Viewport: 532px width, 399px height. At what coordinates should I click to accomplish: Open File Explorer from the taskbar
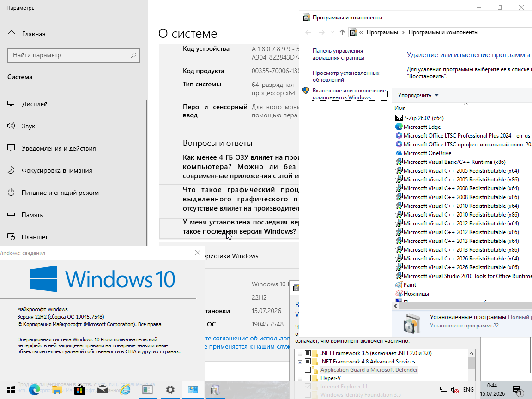pos(57,390)
